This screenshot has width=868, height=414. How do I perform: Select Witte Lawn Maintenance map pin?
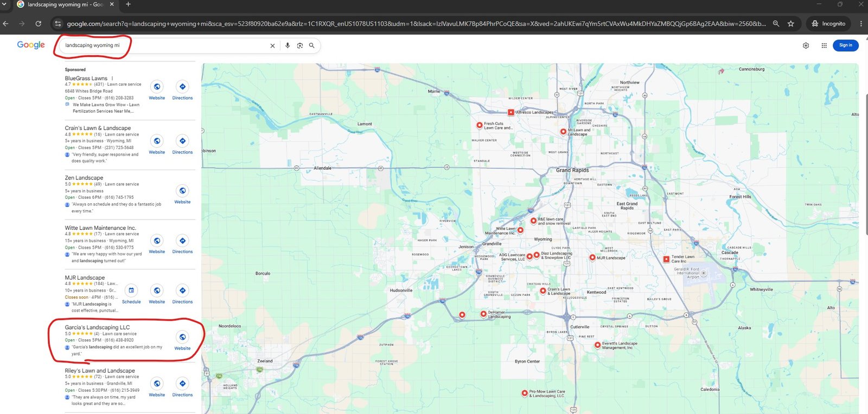click(520, 230)
